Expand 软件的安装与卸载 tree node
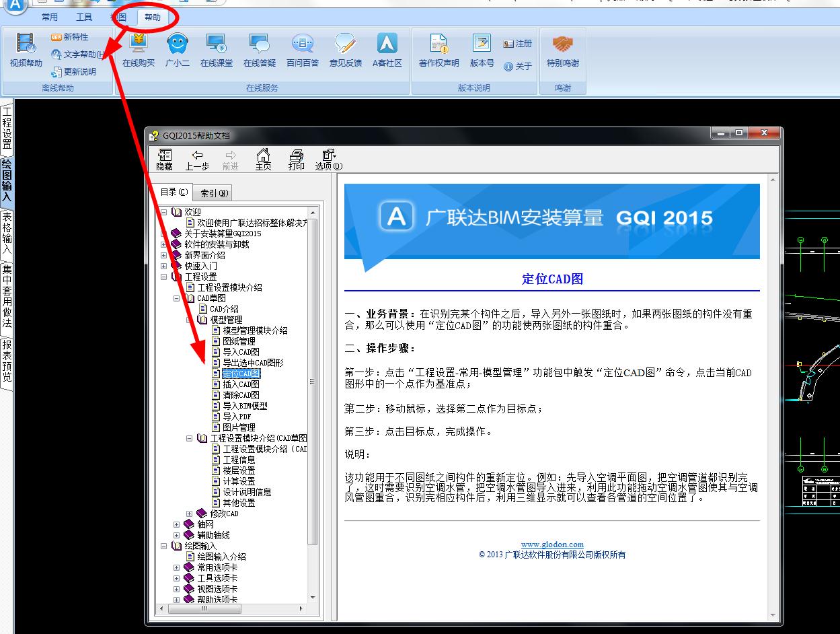 point(163,244)
